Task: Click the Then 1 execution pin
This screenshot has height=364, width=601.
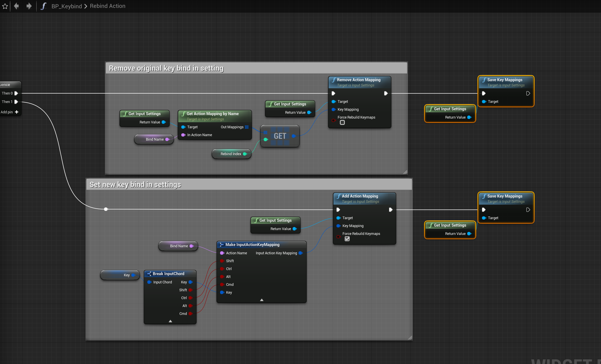Action: (16, 102)
